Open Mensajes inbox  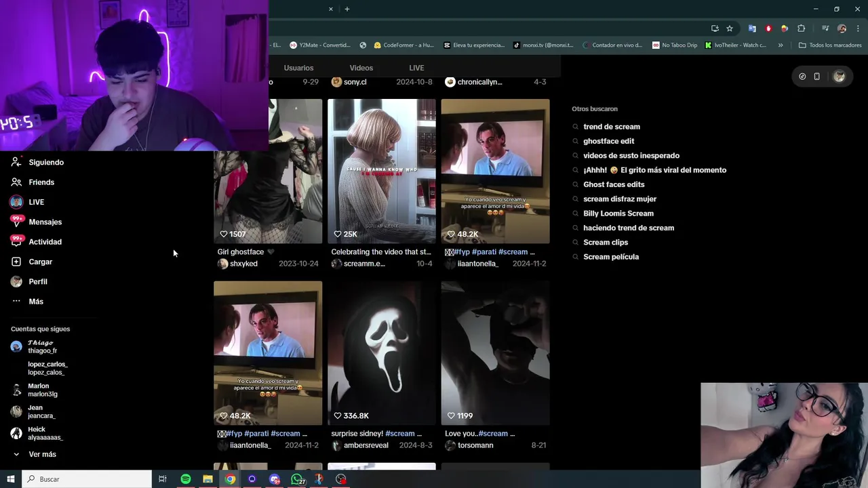pyautogui.click(x=37, y=222)
